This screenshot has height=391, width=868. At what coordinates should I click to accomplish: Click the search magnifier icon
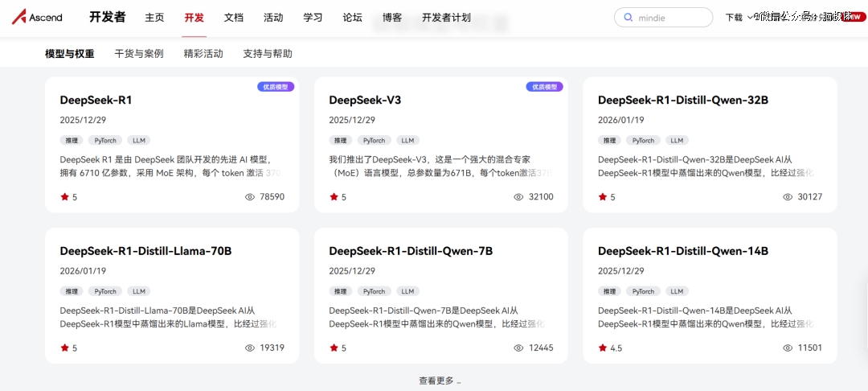point(628,18)
